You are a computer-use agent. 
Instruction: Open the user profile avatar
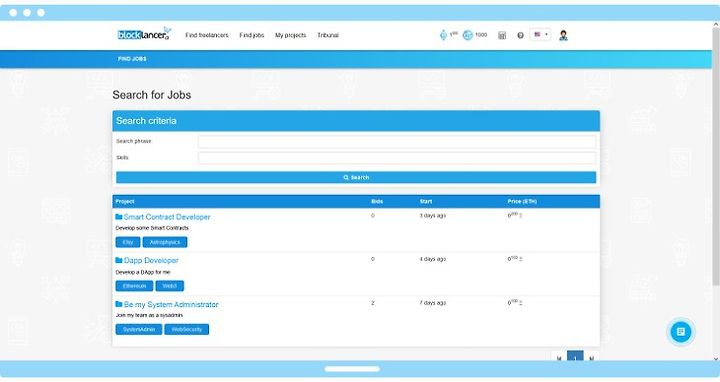click(563, 35)
